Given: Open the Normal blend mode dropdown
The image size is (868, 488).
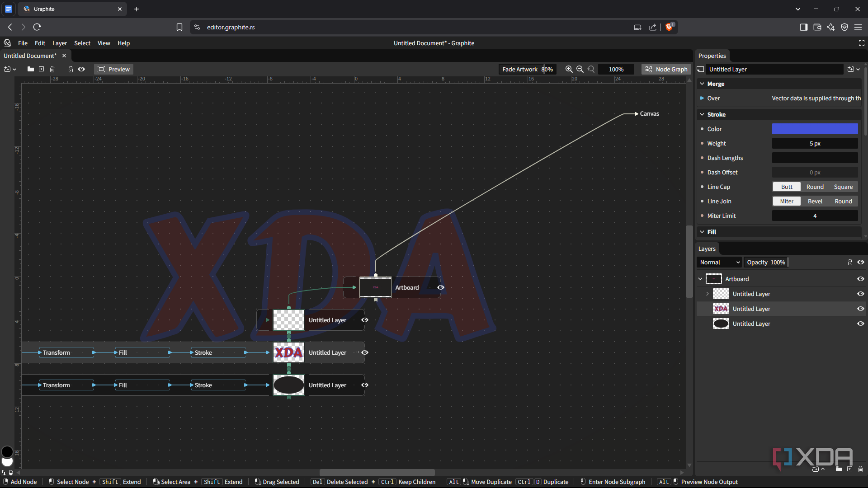Looking at the screenshot, I should tap(719, 262).
